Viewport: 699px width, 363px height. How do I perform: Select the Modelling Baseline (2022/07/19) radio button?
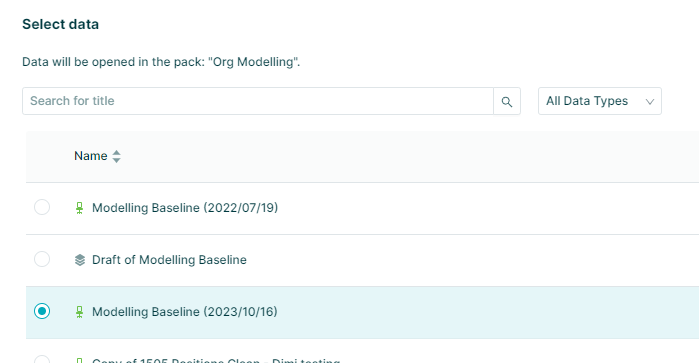tap(42, 207)
